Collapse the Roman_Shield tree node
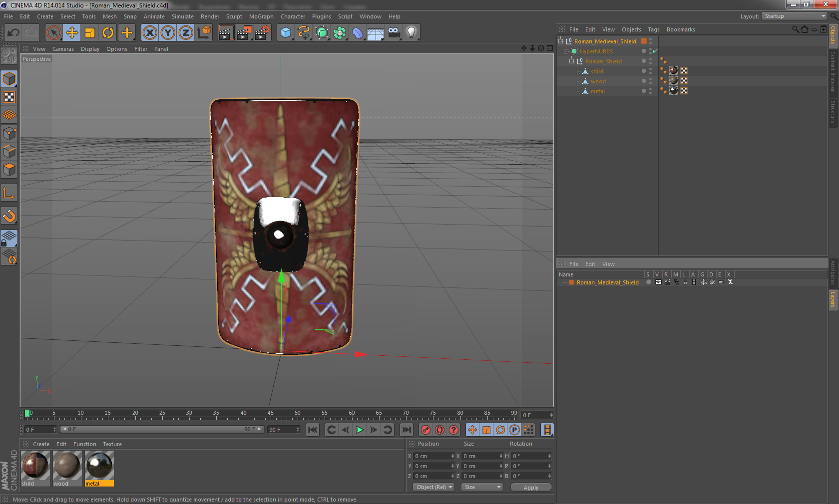 (x=572, y=61)
